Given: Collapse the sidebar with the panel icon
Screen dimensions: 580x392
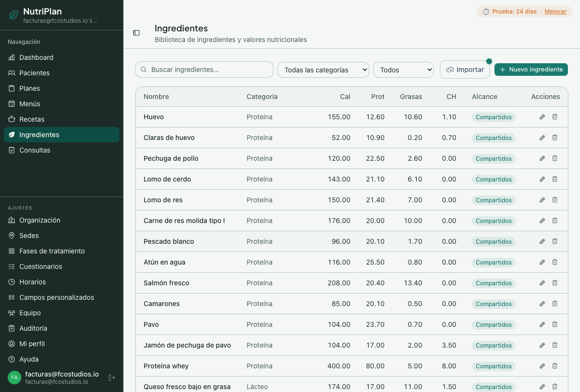Looking at the screenshot, I should tap(136, 33).
